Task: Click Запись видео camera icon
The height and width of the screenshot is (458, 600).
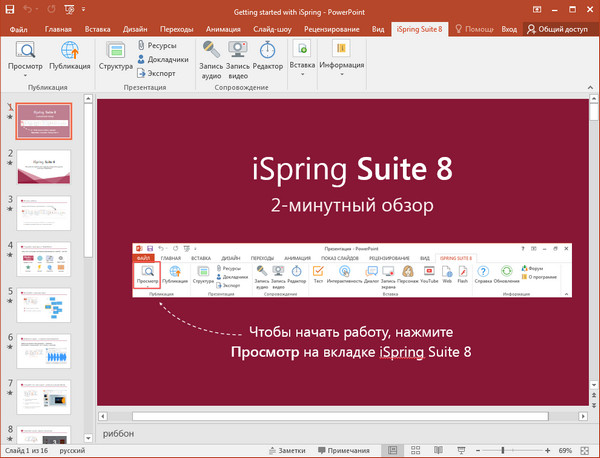Action: point(238,50)
